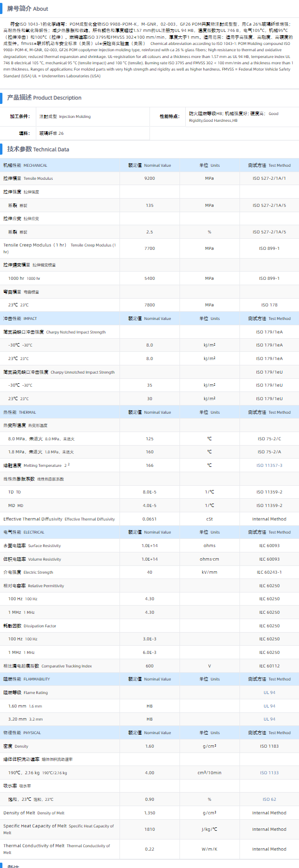
Task: Select the ELECTRICAL section header row
Action: point(149,532)
